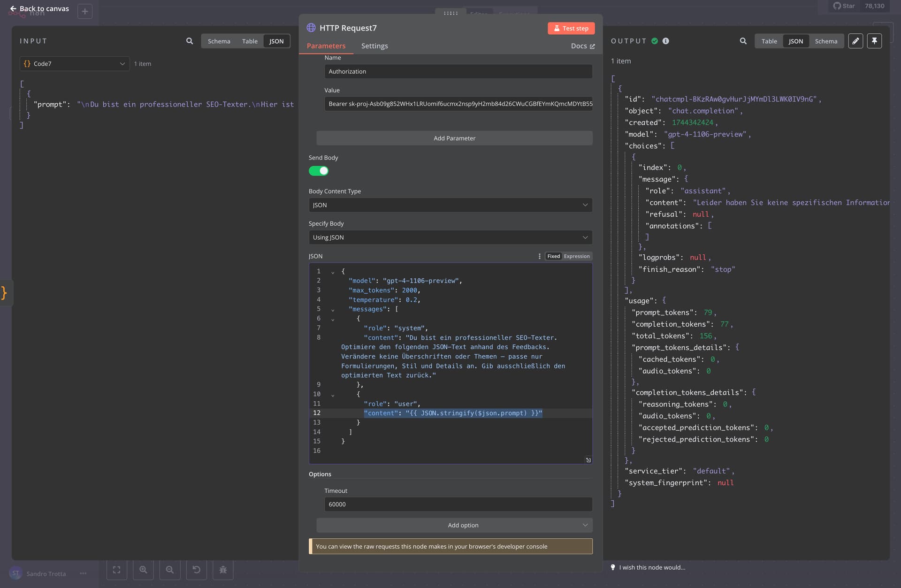Open the Specify Body dropdown

pyautogui.click(x=450, y=237)
